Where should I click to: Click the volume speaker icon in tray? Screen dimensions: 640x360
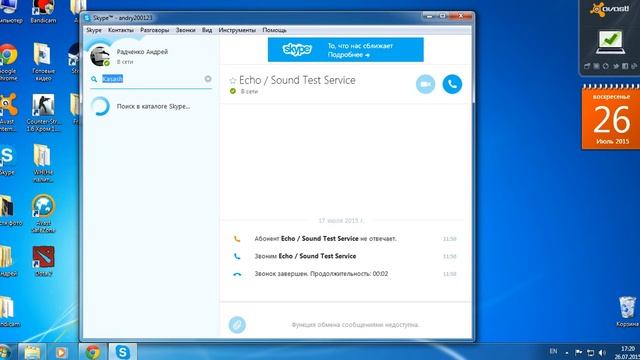pyautogui.click(x=602, y=352)
